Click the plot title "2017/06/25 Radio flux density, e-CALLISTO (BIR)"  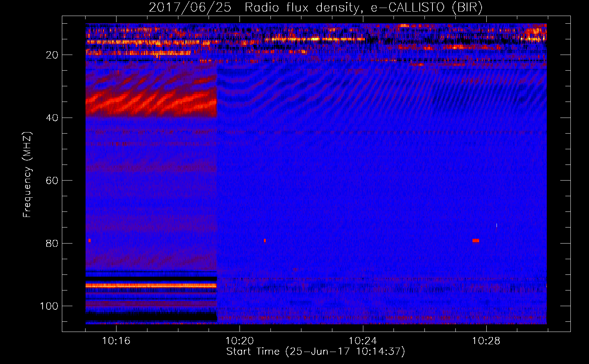coord(316,7)
